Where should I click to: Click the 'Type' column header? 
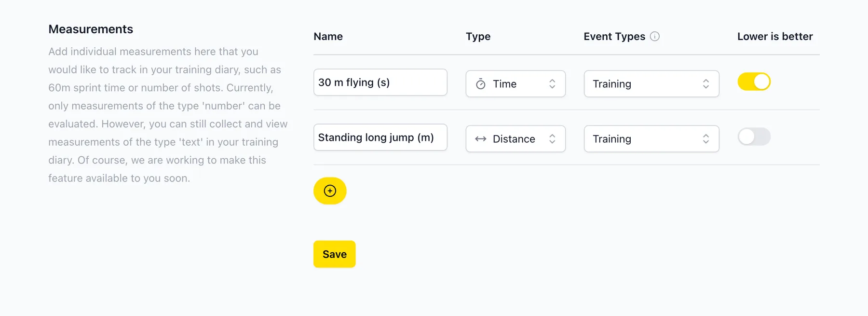[x=478, y=37]
